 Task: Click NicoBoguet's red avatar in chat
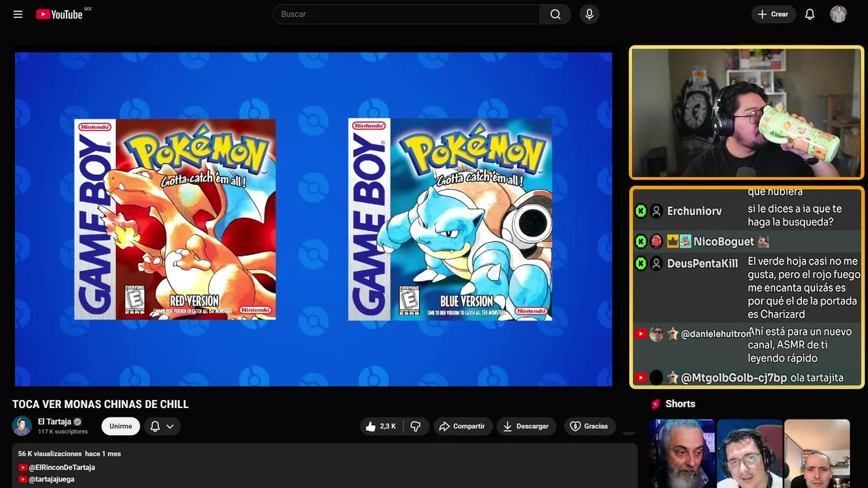tap(656, 241)
